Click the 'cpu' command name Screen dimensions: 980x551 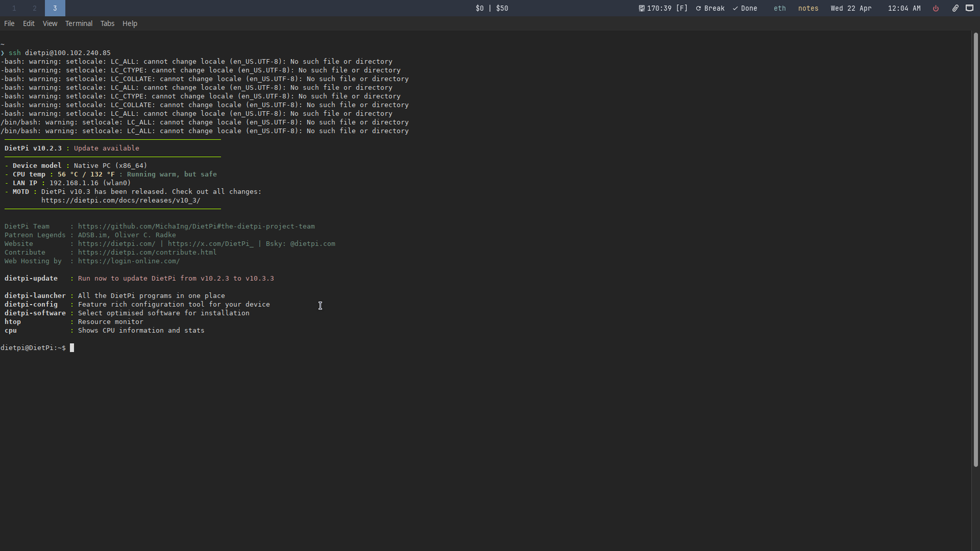click(x=11, y=331)
